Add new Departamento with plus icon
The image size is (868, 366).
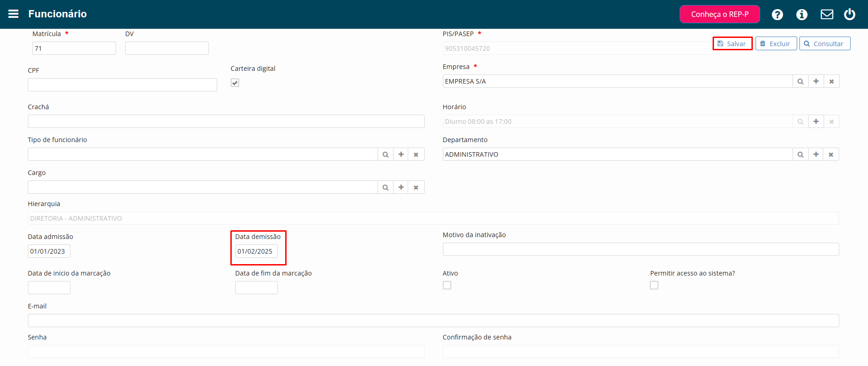pos(816,154)
